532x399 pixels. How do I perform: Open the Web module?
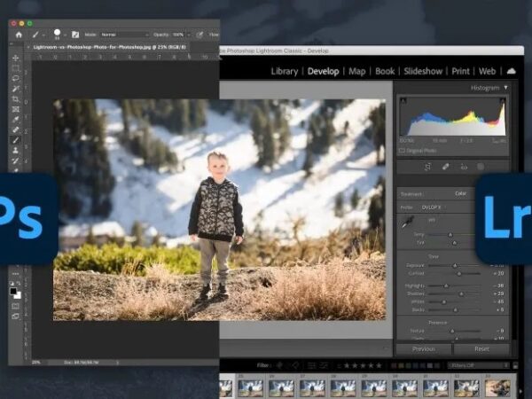coord(487,71)
